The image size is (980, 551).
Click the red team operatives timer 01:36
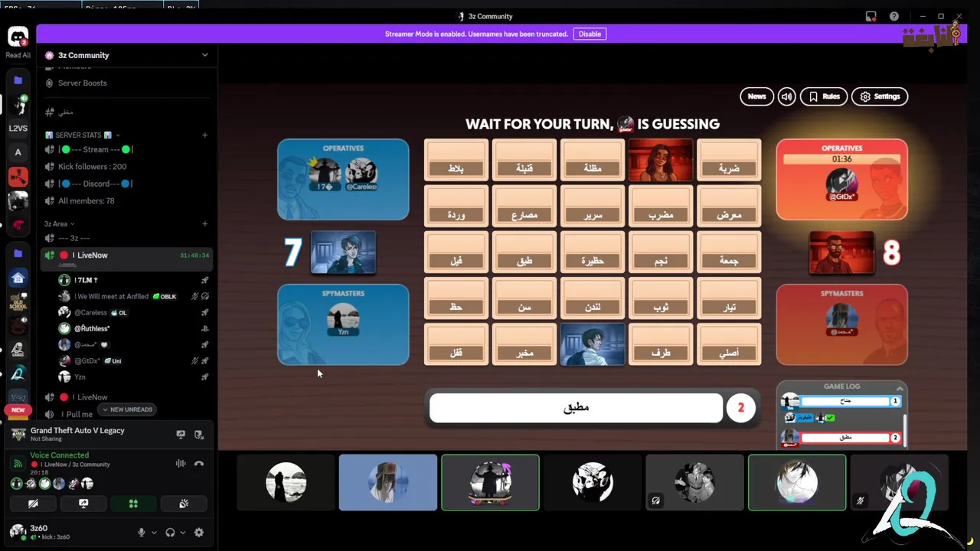tap(841, 159)
